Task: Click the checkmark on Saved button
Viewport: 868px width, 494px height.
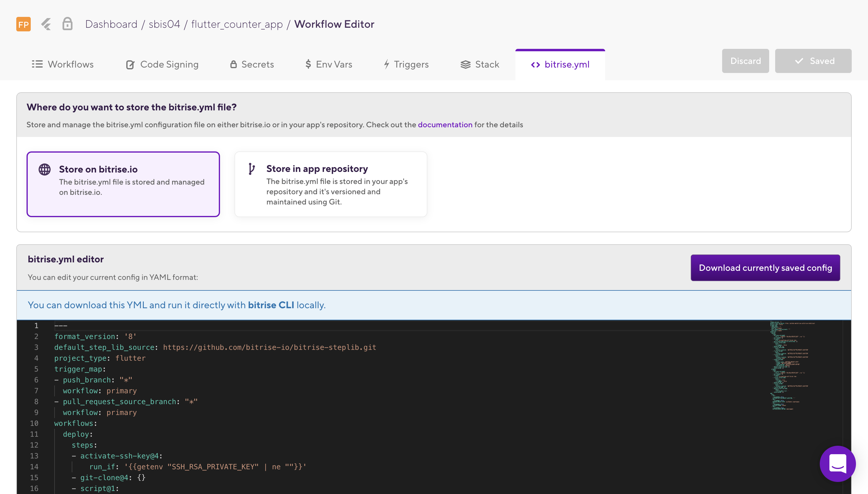Action: (x=799, y=61)
